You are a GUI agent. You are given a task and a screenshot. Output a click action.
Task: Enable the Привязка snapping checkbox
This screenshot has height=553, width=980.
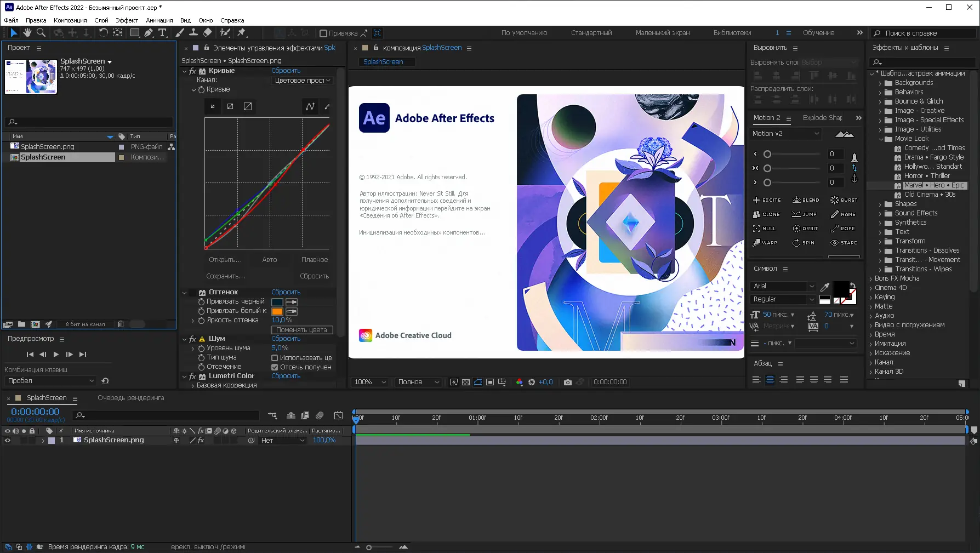[323, 33]
